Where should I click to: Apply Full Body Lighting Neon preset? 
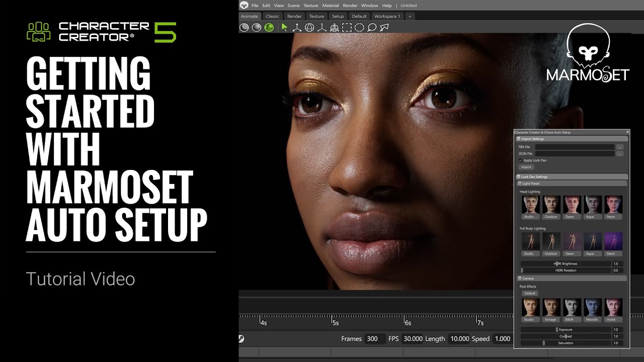[x=613, y=244]
